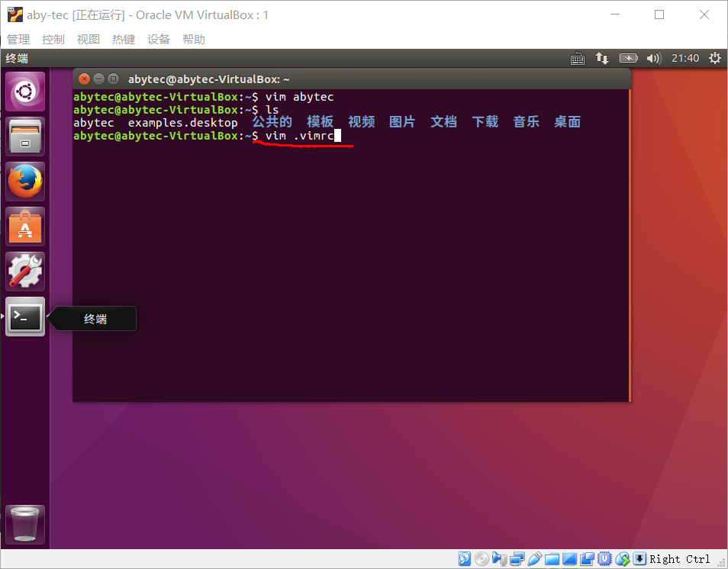This screenshot has width=728, height=569.
Task: Click the 图片 directory name in terminal
Action: pyautogui.click(x=402, y=122)
